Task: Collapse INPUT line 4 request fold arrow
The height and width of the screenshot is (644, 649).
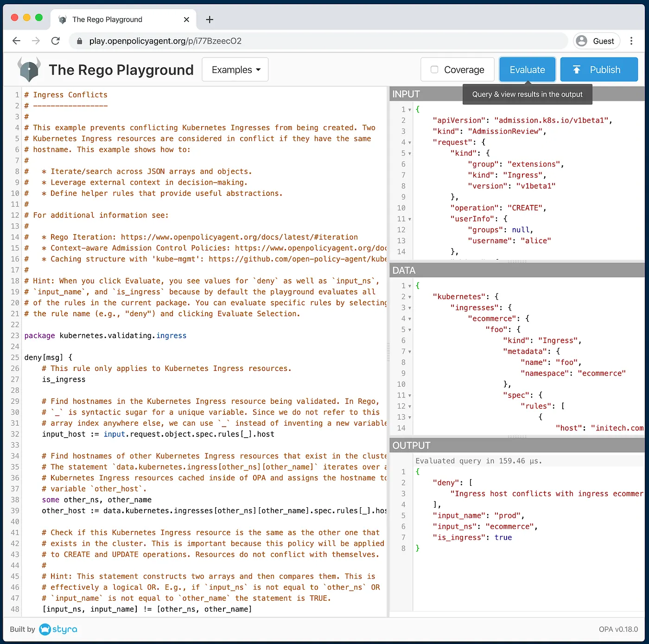Action: pyautogui.click(x=410, y=143)
